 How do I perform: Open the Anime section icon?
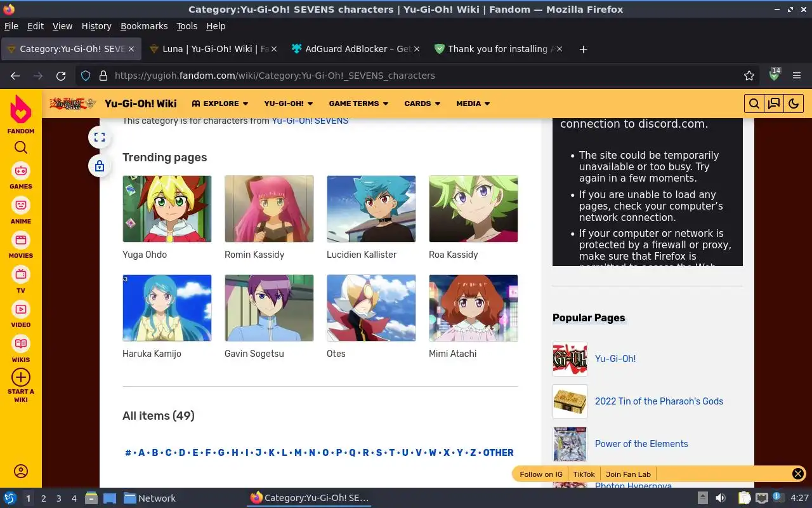[21, 206]
